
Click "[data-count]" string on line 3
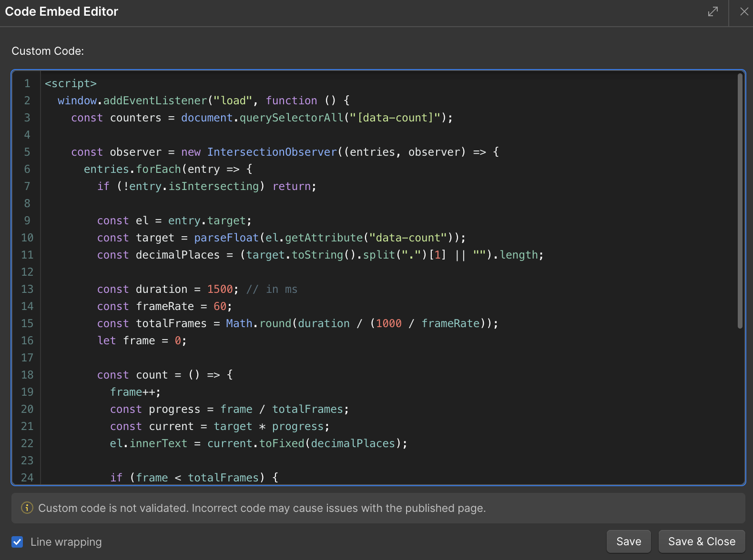[395, 118]
